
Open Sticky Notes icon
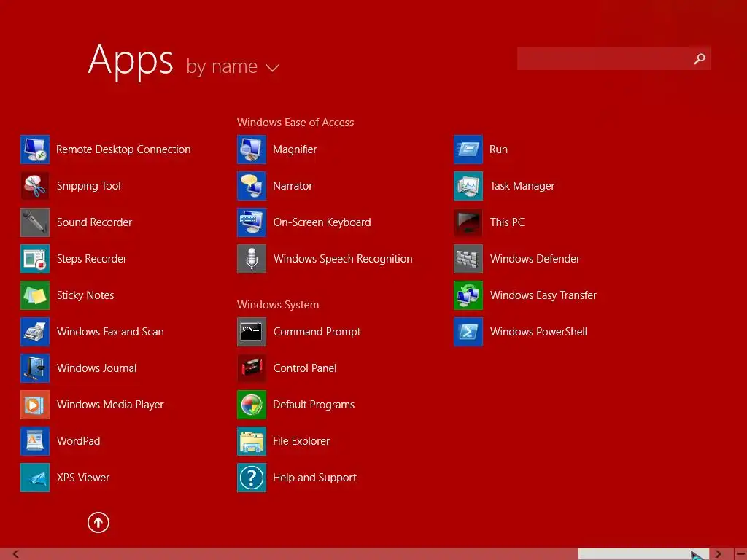35,295
